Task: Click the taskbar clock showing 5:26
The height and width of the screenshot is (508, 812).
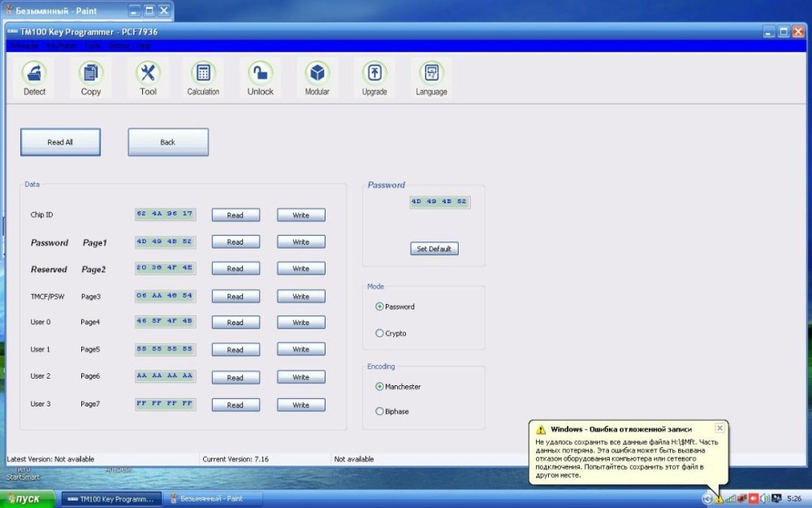Action: [794, 499]
